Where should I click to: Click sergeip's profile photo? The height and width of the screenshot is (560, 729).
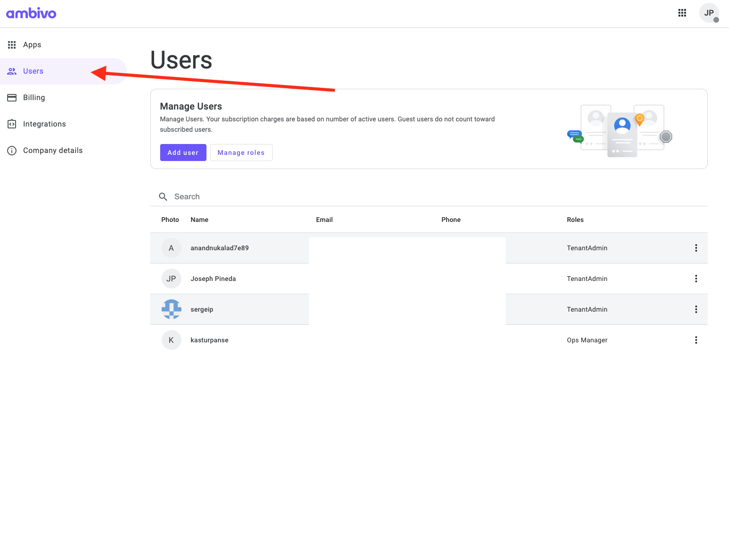171,309
